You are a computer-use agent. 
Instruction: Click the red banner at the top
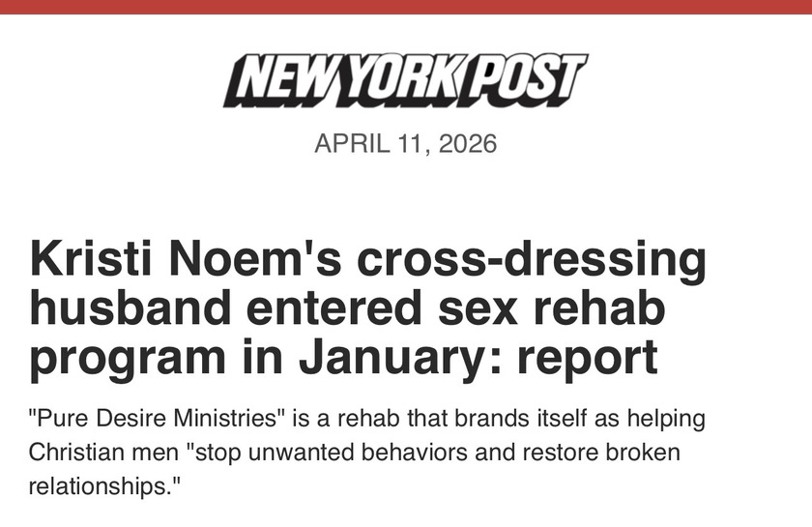click(406, 7)
